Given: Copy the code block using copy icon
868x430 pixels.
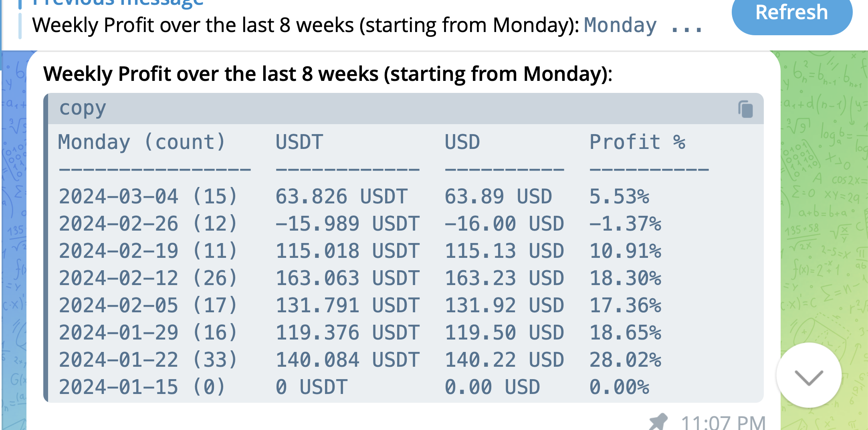Looking at the screenshot, I should coord(745,109).
